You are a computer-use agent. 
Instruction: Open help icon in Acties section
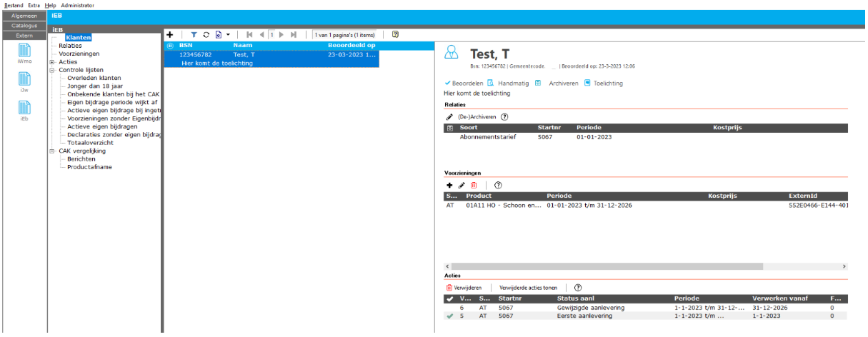[x=578, y=287]
